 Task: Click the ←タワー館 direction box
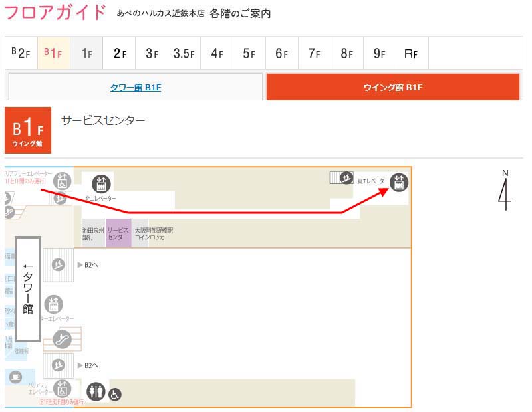29,288
